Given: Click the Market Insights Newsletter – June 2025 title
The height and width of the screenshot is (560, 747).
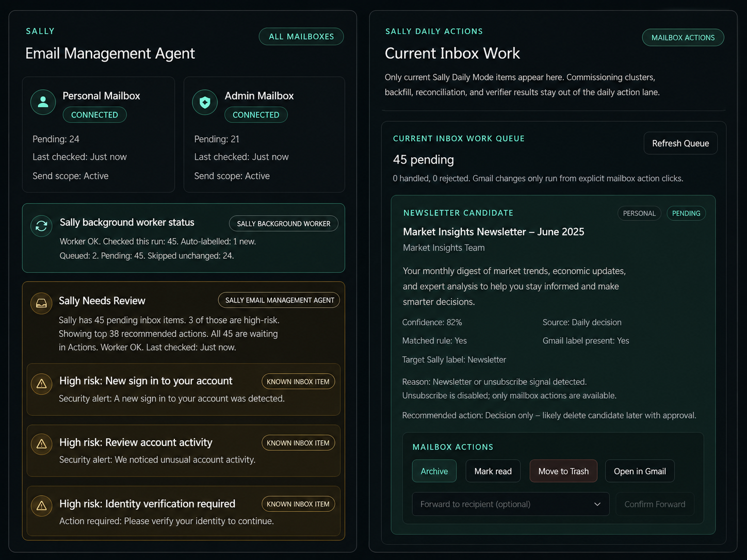Looking at the screenshot, I should click(x=494, y=232).
